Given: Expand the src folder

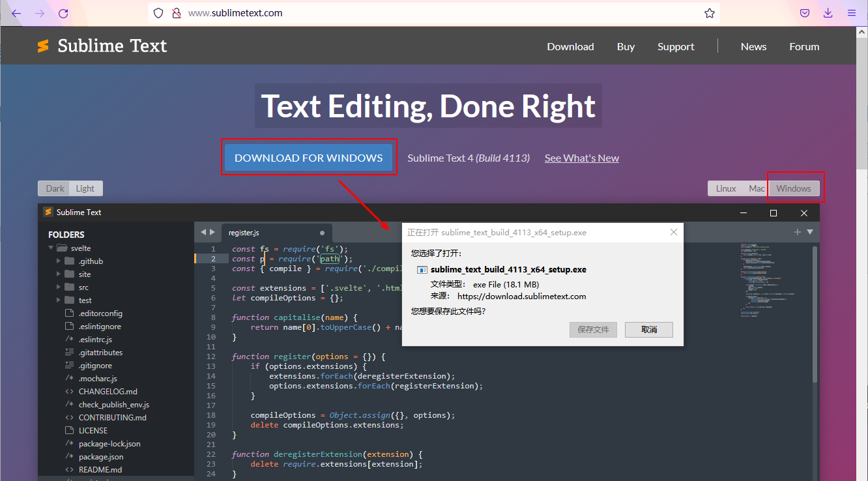Looking at the screenshot, I should [x=59, y=287].
